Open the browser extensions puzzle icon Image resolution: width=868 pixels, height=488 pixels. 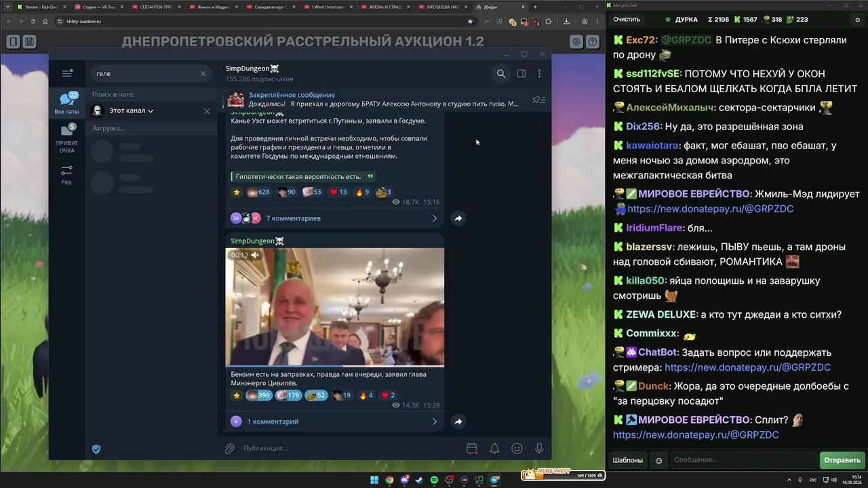click(548, 21)
